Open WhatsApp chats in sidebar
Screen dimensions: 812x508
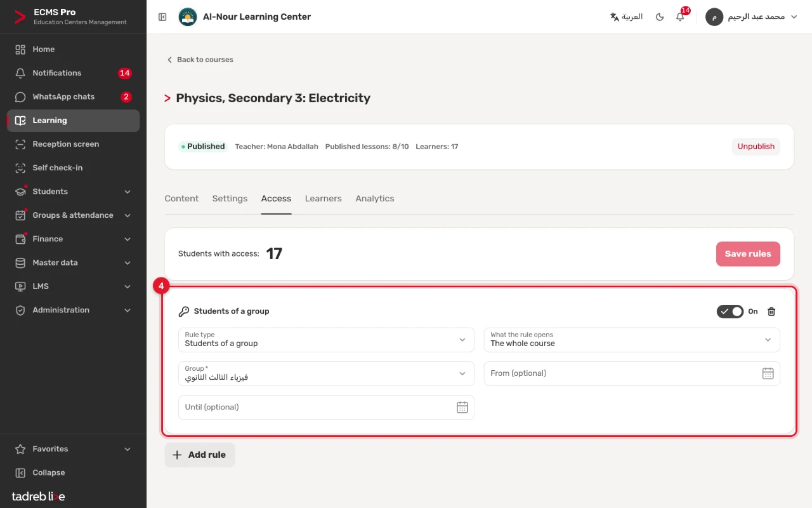(x=73, y=97)
